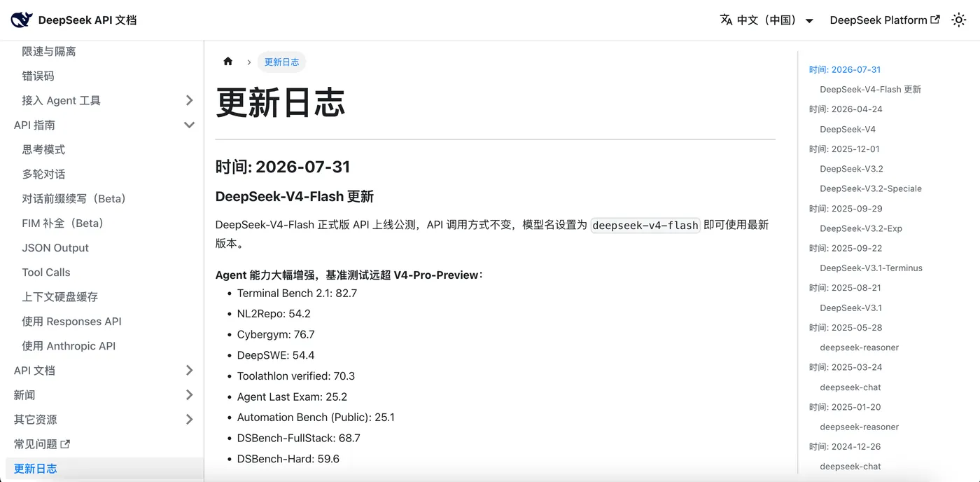Click the DSBench-FullStack: 68.7 item
The image size is (980, 482).
[x=299, y=438]
